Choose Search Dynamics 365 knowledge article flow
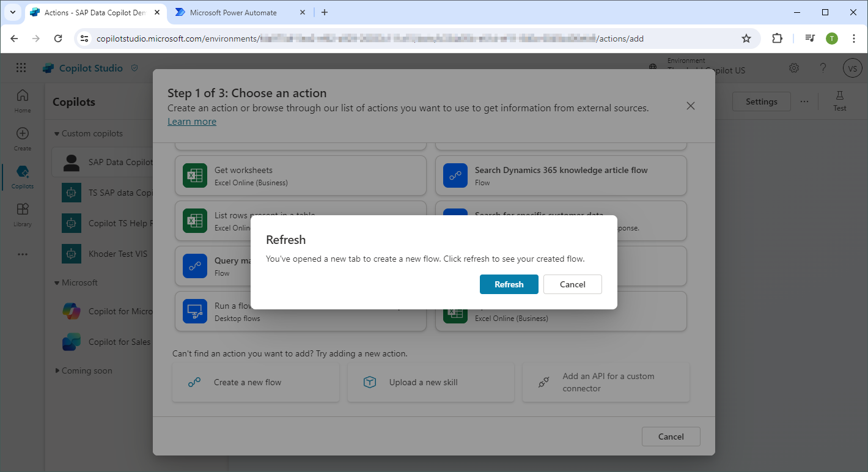Screen dimensions: 868x472 (561, 175)
